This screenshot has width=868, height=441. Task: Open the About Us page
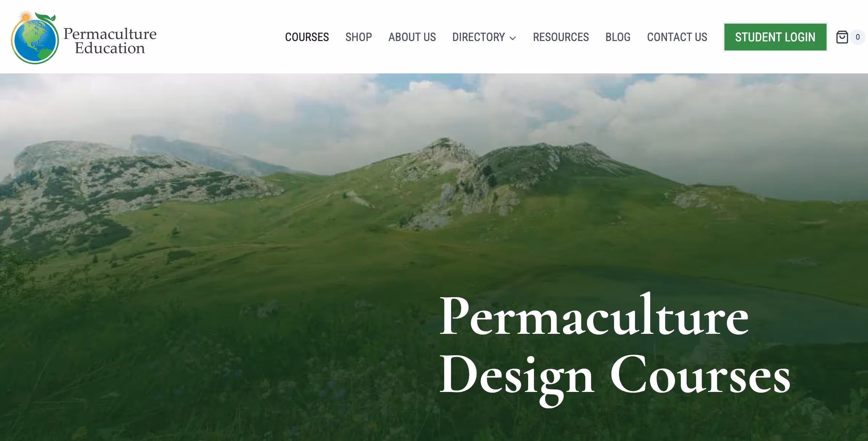pyautogui.click(x=412, y=37)
